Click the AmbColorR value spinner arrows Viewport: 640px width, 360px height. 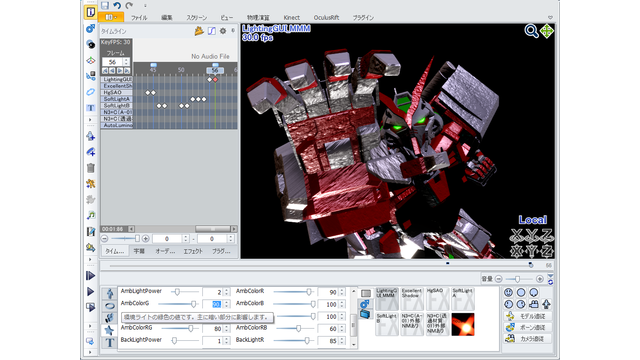(x=342, y=292)
